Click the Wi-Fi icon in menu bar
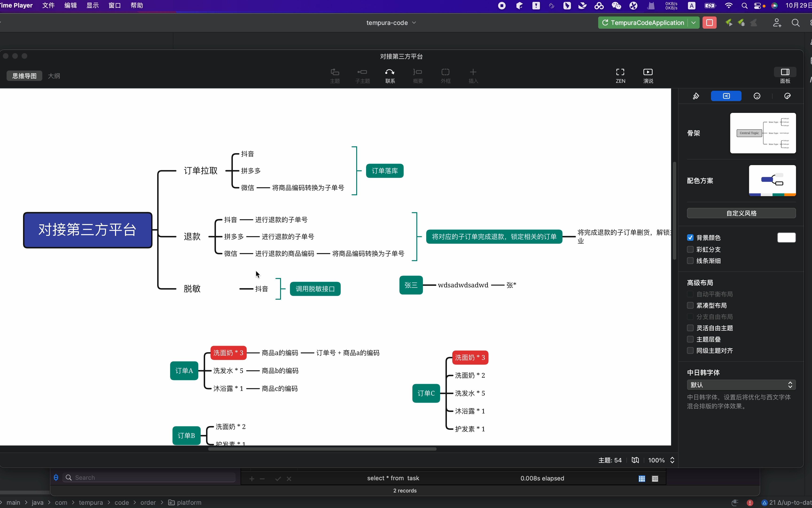812x508 pixels. coord(728,6)
